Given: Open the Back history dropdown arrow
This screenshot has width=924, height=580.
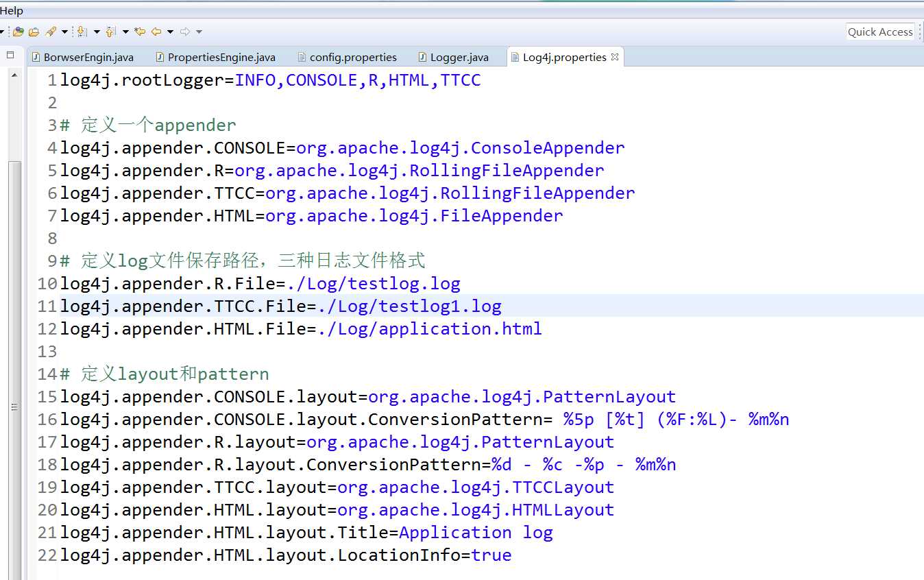Looking at the screenshot, I should coord(170,32).
